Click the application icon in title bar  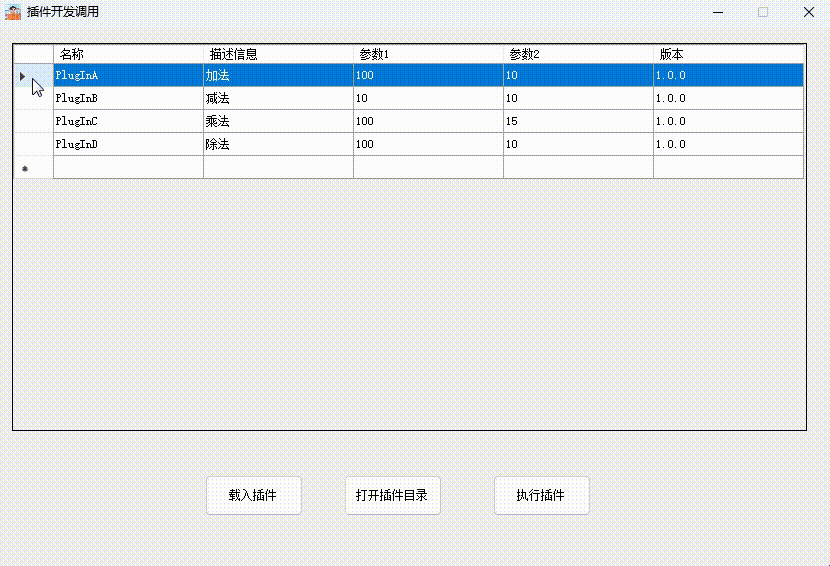click(x=14, y=12)
